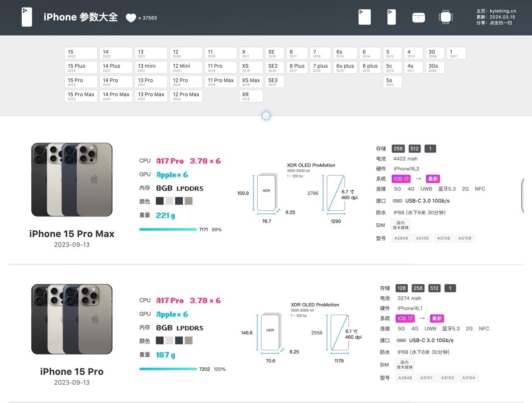The image size is (532, 403).
Task: Click the 7202 score progress bar
Action: click(x=168, y=369)
